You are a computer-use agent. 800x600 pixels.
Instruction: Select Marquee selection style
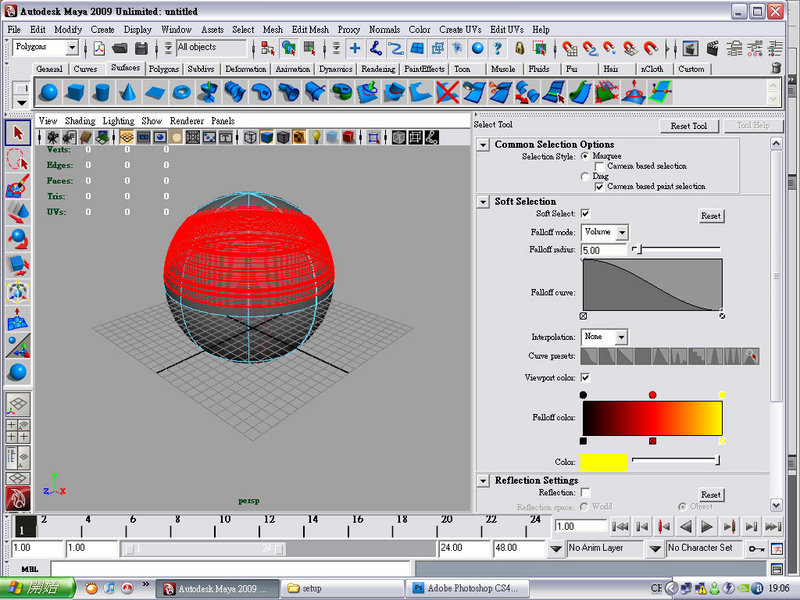[585, 156]
